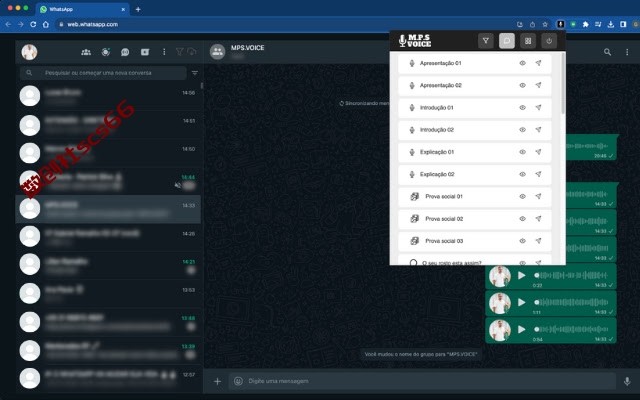Viewport: 640px width, 400px height.
Task: Open the Communities icon in WhatsApp sidebar
Action: [x=86, y=52]
